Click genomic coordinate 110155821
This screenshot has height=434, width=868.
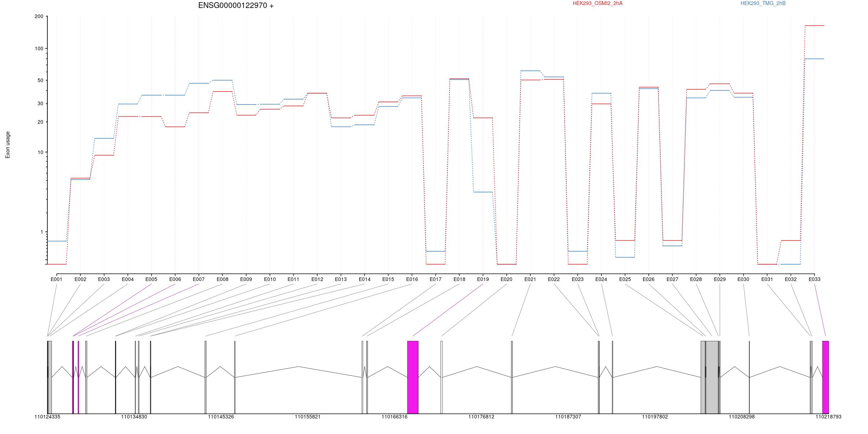point(308,417)
